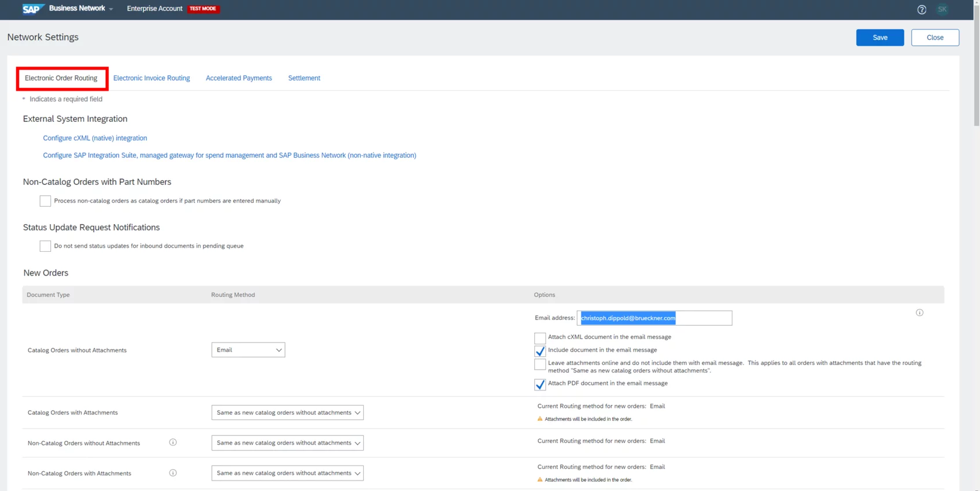Toggle 'Leave attachments online' checkbox
Screen dimensions: 980x491
[540, 364]
